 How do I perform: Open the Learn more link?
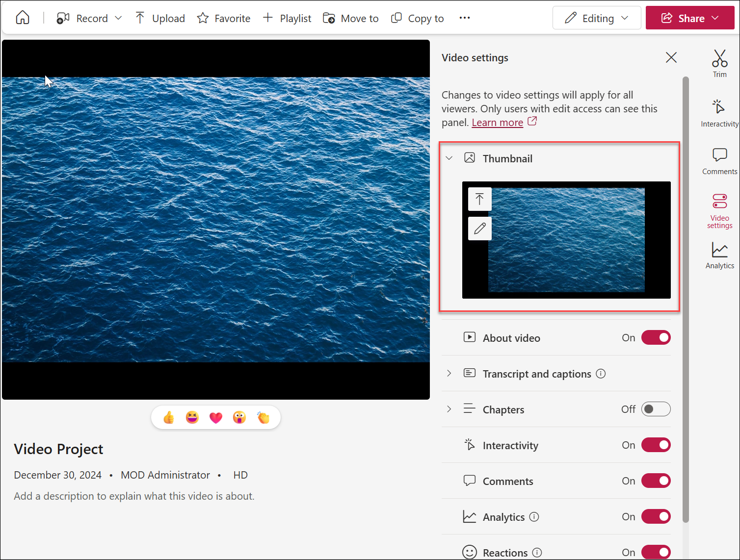point(498,122)
